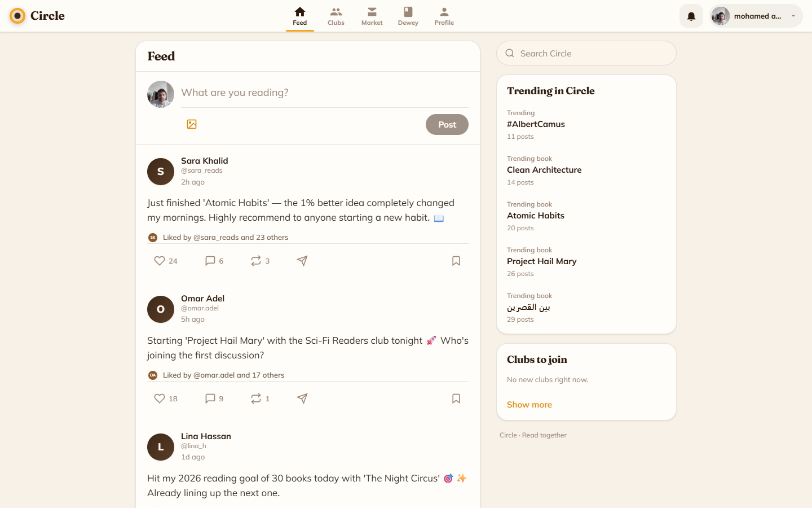This screenshot has width=812, height=508.
Task: Open trending tag #AlbertCamus
Action: 536,124
